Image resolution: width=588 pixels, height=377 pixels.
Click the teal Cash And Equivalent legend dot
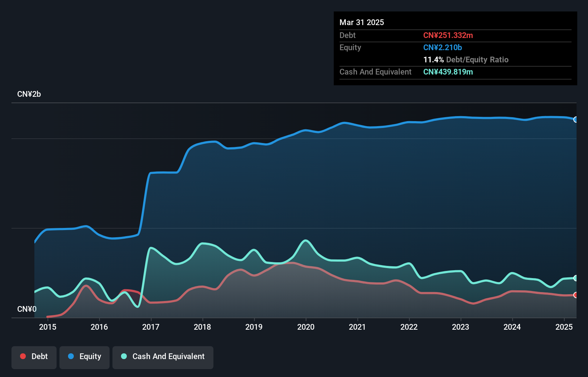pyautogui.click(x=124, y=356)
